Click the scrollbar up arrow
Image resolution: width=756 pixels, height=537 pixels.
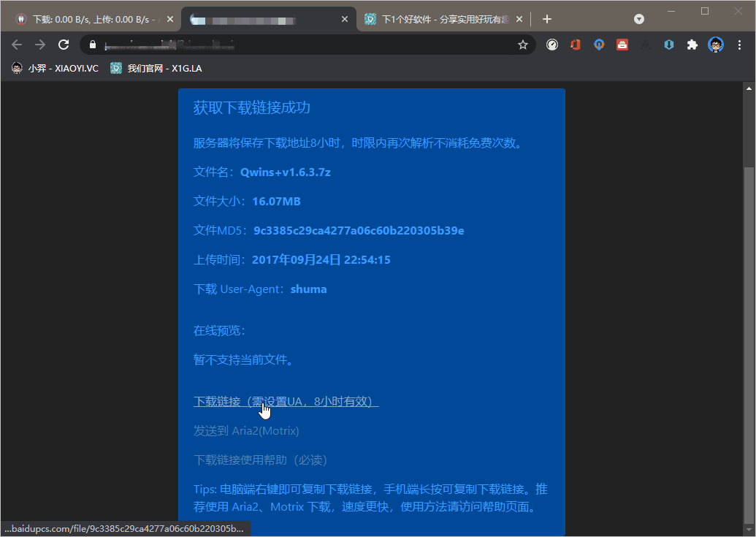click(749, 88)
